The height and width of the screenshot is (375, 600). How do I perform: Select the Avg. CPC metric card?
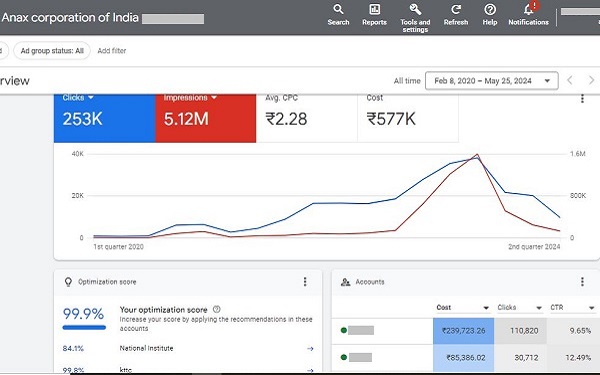307,118
